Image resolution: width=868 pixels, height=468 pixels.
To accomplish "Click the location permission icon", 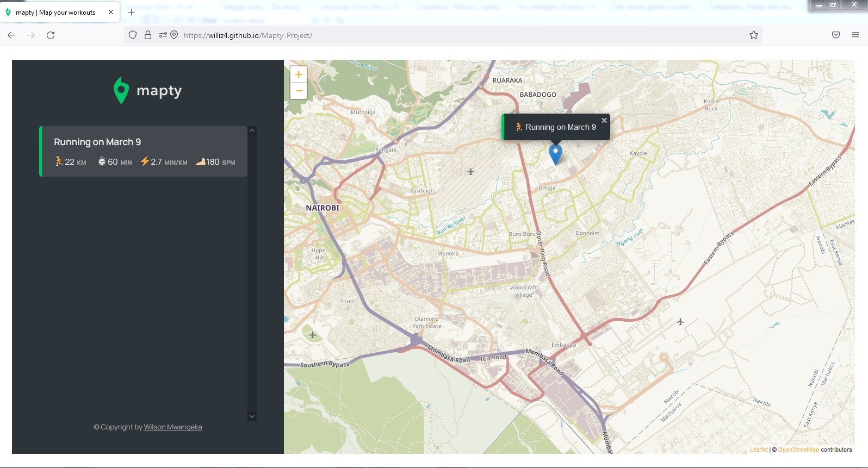I will (x=174, y=35).
